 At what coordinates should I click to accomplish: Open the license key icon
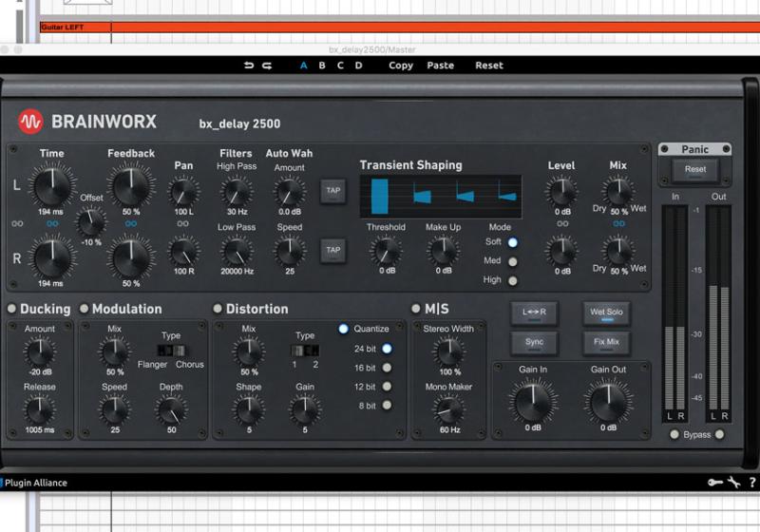[x=714, y=483]
